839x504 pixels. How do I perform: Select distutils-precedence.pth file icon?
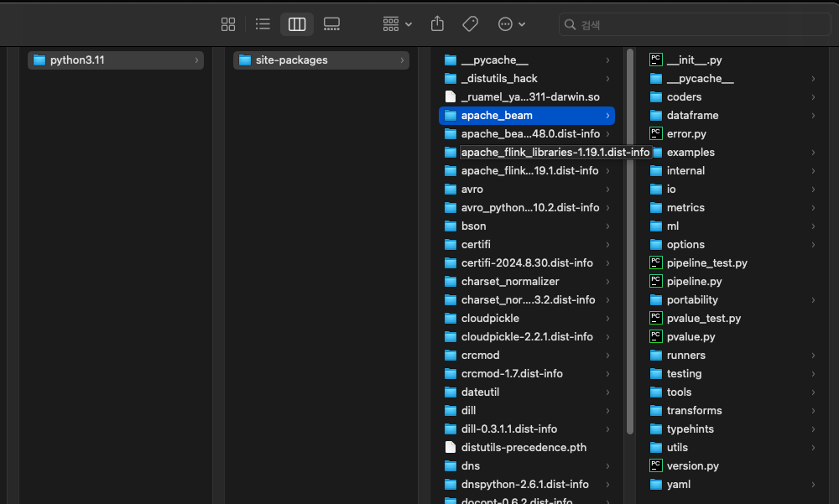pyautogui.click(x=451, y=447)
